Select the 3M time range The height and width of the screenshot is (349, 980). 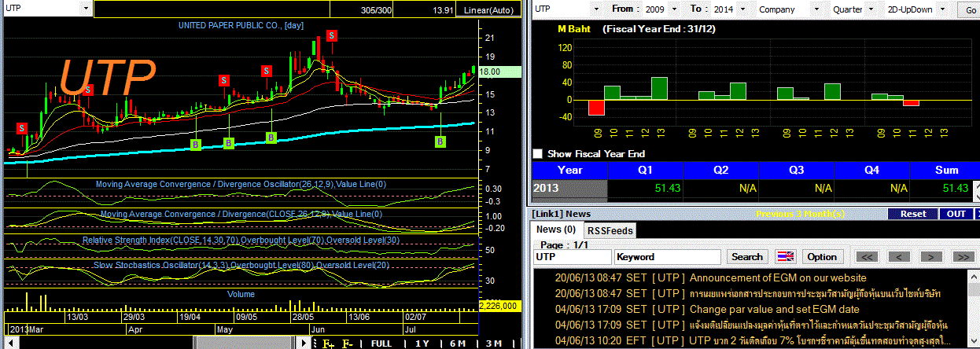493,343
